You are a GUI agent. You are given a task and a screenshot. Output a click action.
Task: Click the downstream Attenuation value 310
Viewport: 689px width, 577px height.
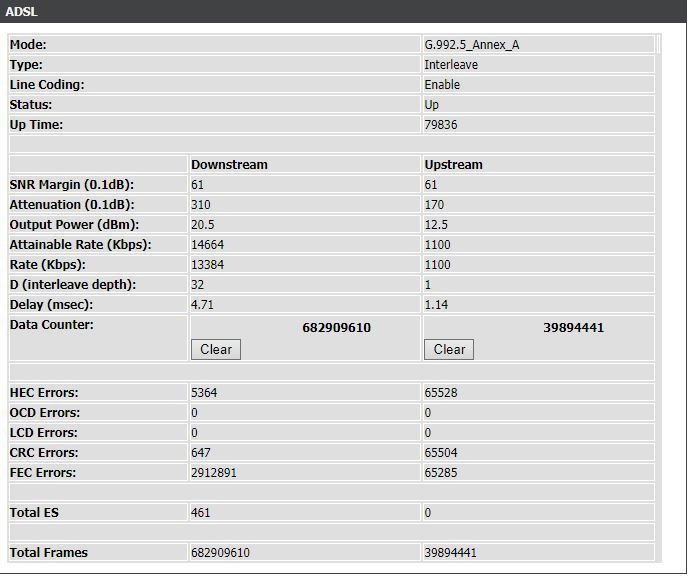pos(201,205)
